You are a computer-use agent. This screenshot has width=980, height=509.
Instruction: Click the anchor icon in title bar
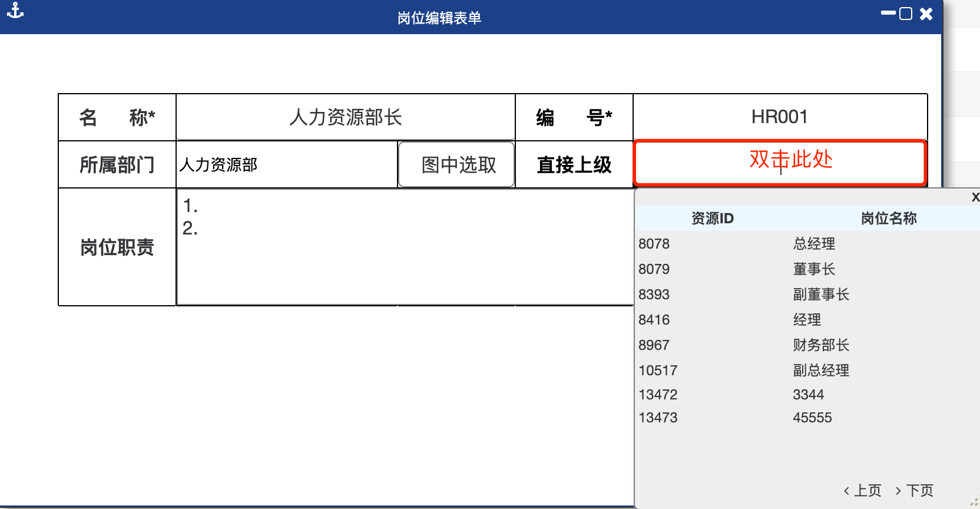point(15,11)
